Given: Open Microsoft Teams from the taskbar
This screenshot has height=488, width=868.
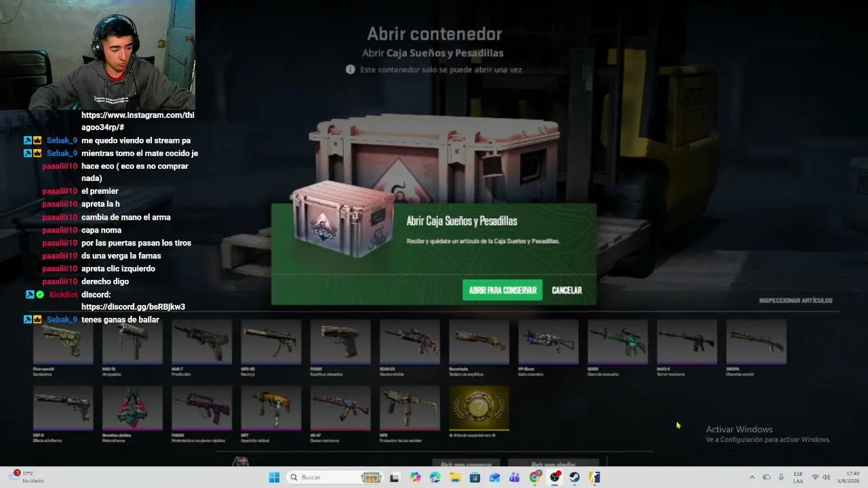Looking at the screenshot, I should (x=514, y=477).
